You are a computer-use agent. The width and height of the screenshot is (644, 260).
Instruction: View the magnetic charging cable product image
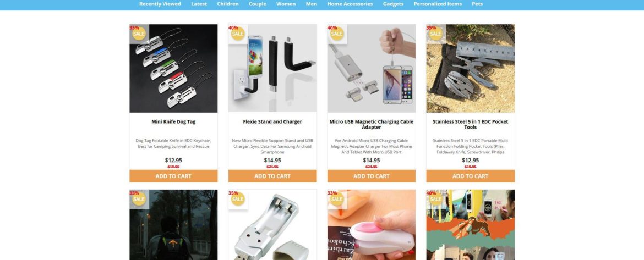[372, 68]
